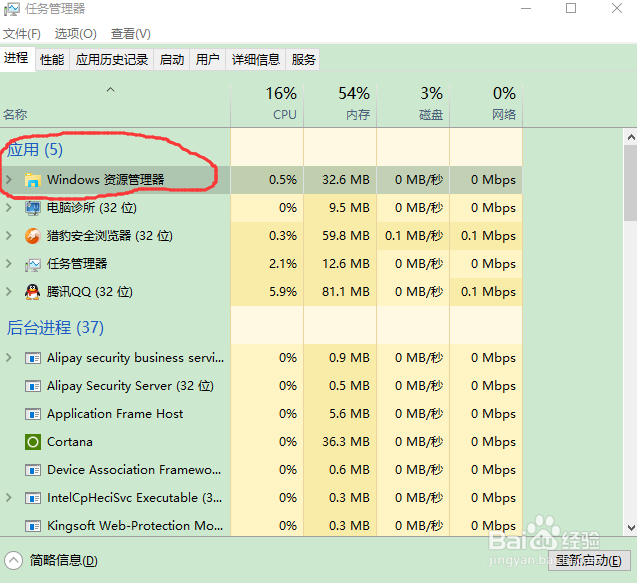Select Alipay Security Server (32 位) name

pyautogui.click(x=130, y=386)
